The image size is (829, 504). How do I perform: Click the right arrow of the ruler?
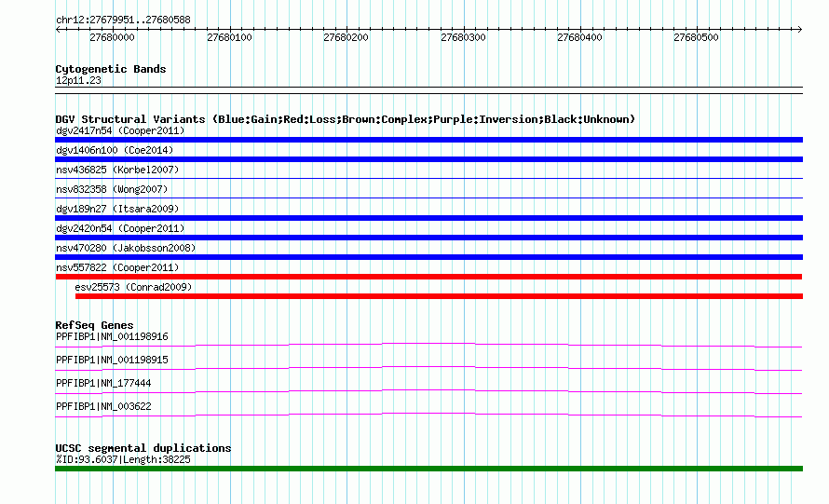click(799, 29)
